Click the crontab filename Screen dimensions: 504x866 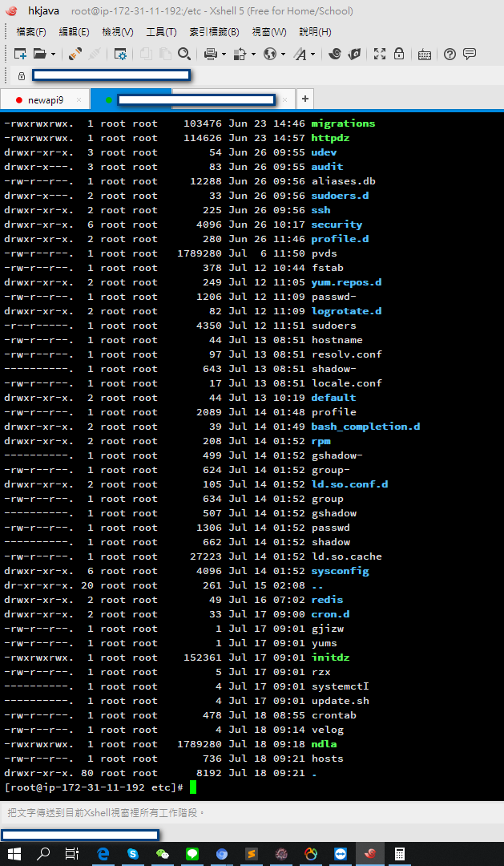point(333,714)
